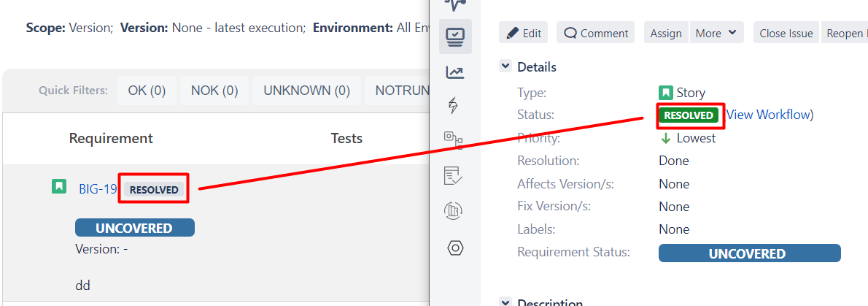This screenshot has height=306, width=868.
Task: Open the line chart reports sidebar icon
Action: (455, 72)
